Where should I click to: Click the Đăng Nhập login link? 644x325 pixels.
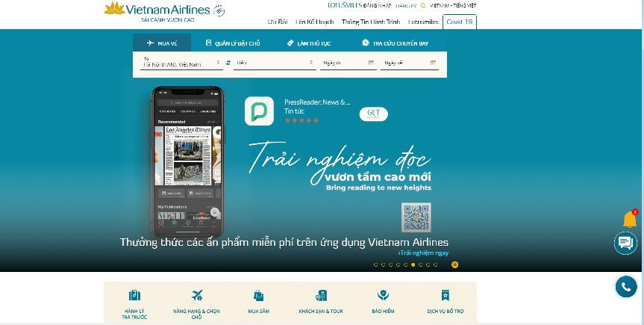(x=377, y=6)
